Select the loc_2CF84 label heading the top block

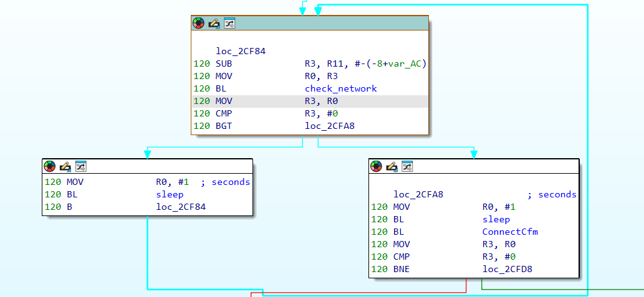click(241, 51)
